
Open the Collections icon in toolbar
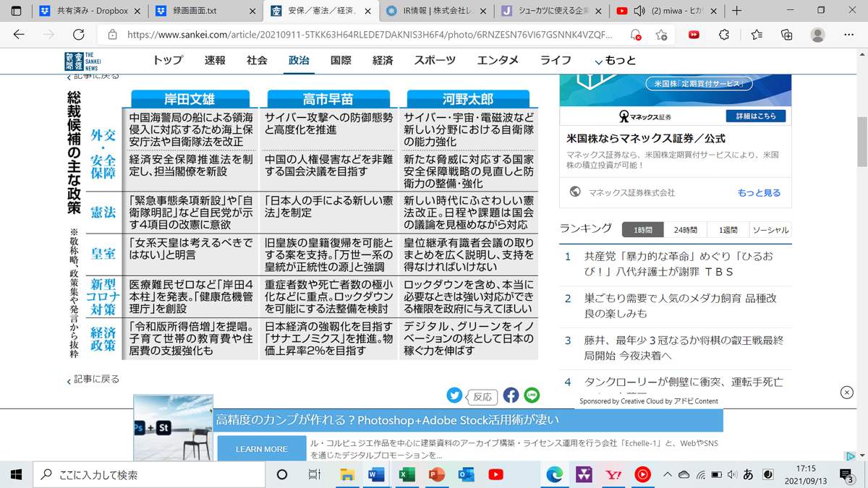[x=787, y=34]
